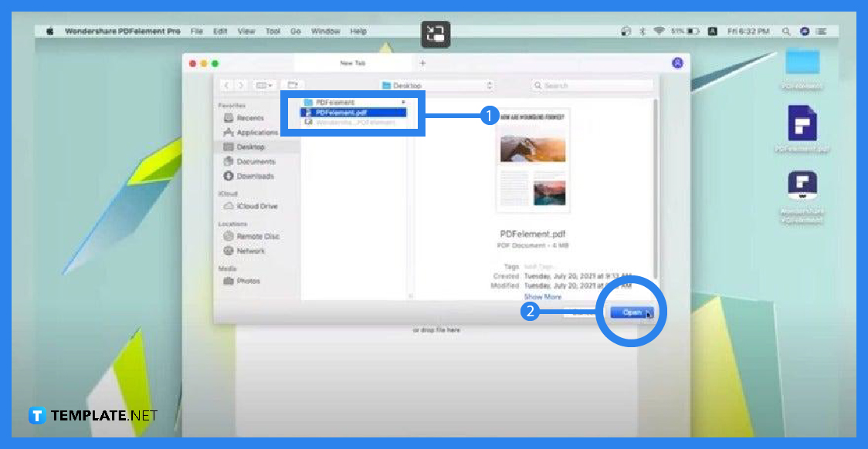Image resolution: width=868 pixels, height=449 pixels.
Task: Open the Help menu
Action: pos(358,32)
